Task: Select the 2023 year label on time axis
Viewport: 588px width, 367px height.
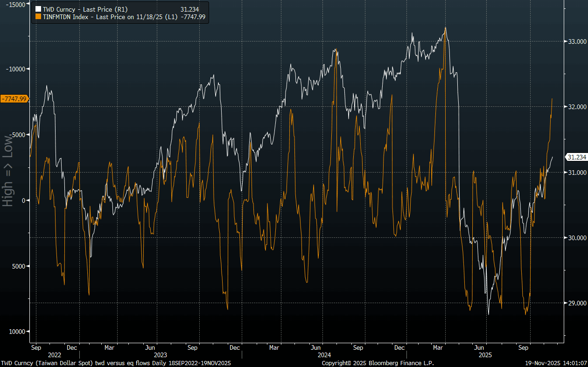Action: point(160,355)
